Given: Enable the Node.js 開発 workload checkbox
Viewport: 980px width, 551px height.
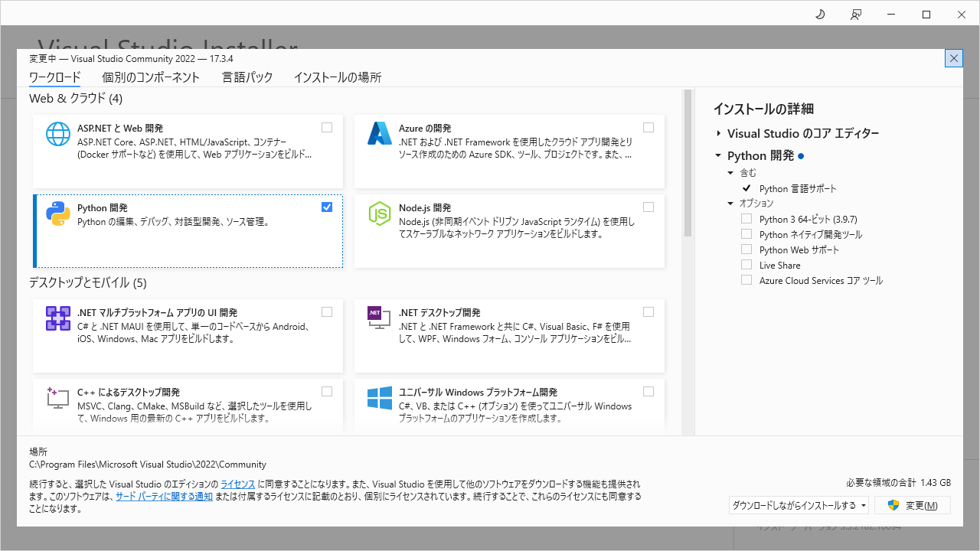Looking at the screenshot, I should [x=648, y=207].
